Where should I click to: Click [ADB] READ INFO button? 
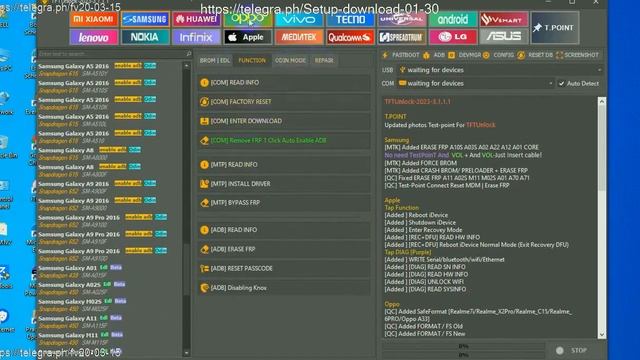(x=284, y=230)
